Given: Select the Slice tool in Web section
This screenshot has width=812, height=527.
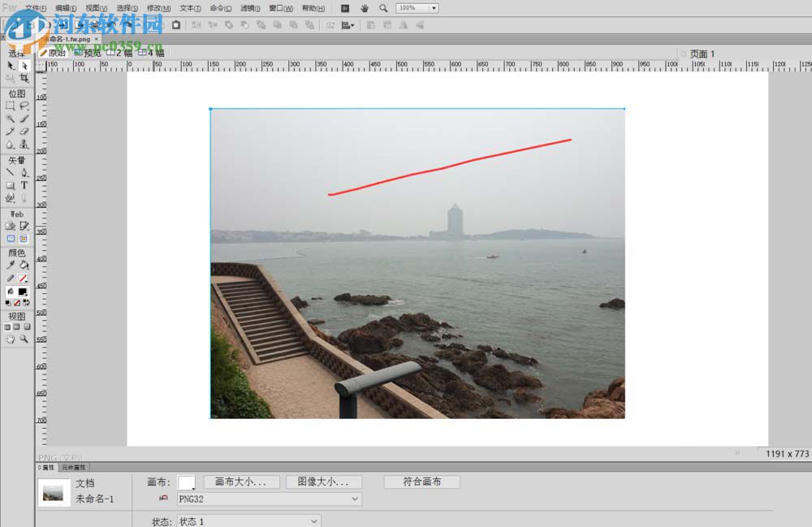Looking at the screenshot, I should click(x=24, y=227).
